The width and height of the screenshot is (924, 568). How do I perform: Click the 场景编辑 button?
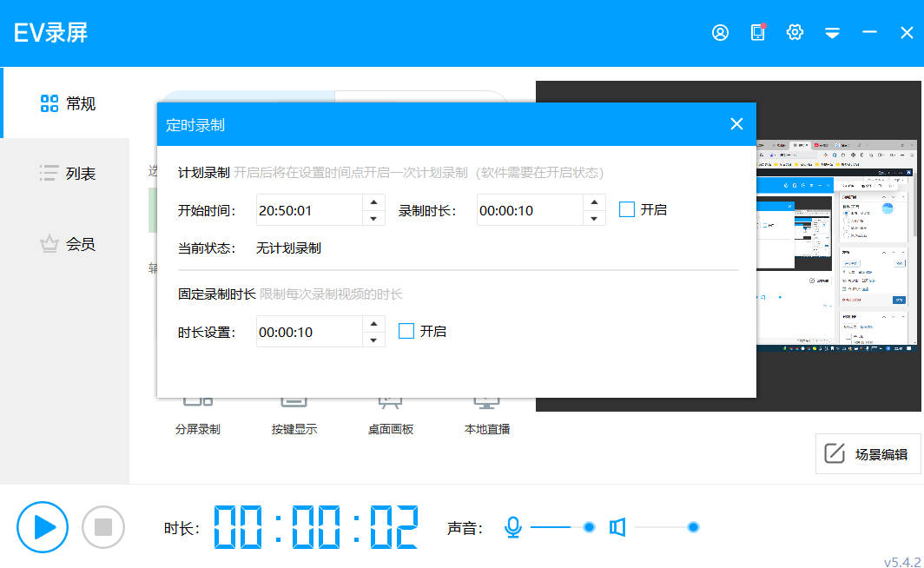pyautogui.click(x=866, y=453)
